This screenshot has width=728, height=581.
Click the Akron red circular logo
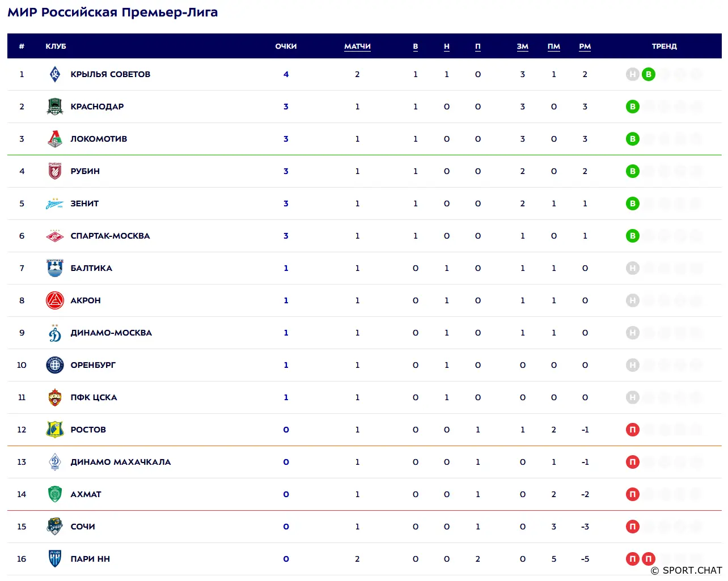point(55,300)
